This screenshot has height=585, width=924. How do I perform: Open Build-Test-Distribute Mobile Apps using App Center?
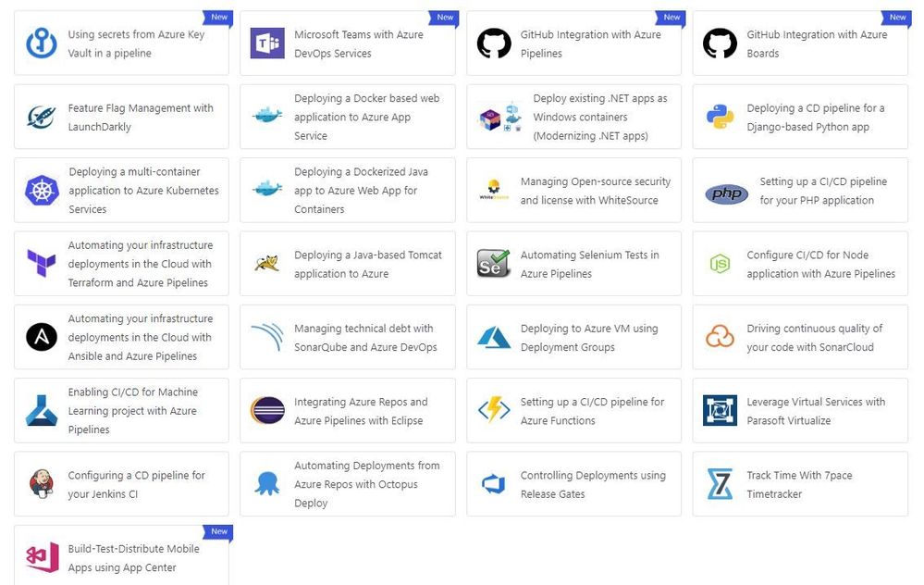(x=121, y=555)
